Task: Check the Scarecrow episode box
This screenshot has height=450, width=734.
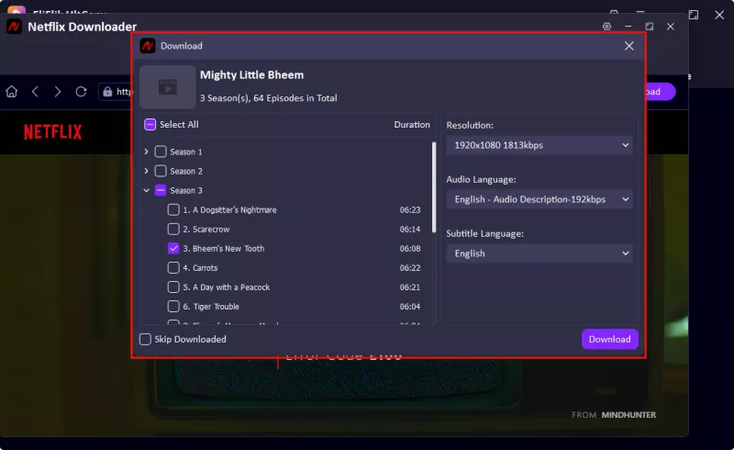Action: point(173,229)
